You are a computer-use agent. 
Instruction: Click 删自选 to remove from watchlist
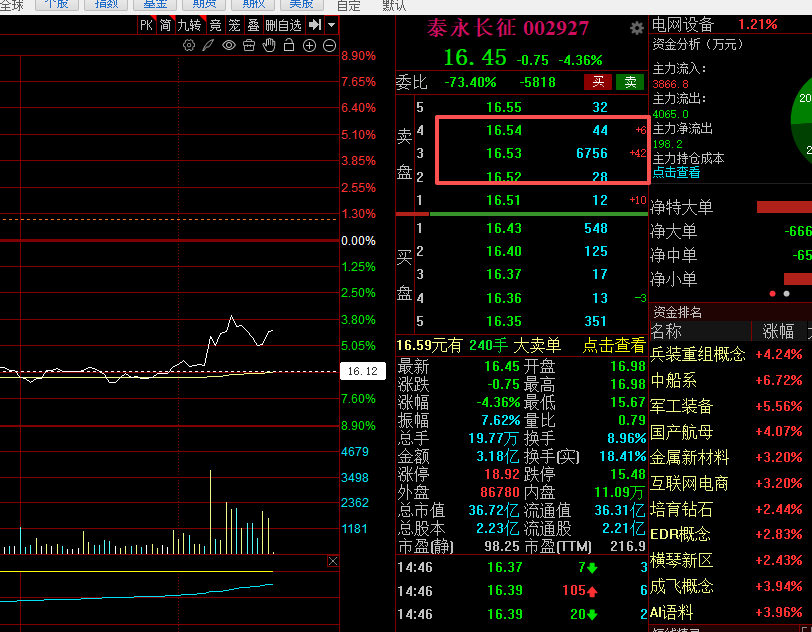283,25
